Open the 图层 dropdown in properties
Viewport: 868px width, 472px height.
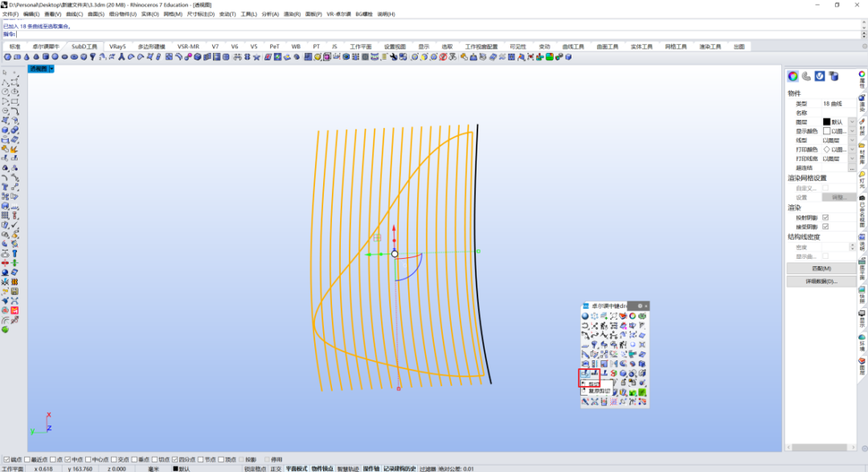tap(852, 122)
